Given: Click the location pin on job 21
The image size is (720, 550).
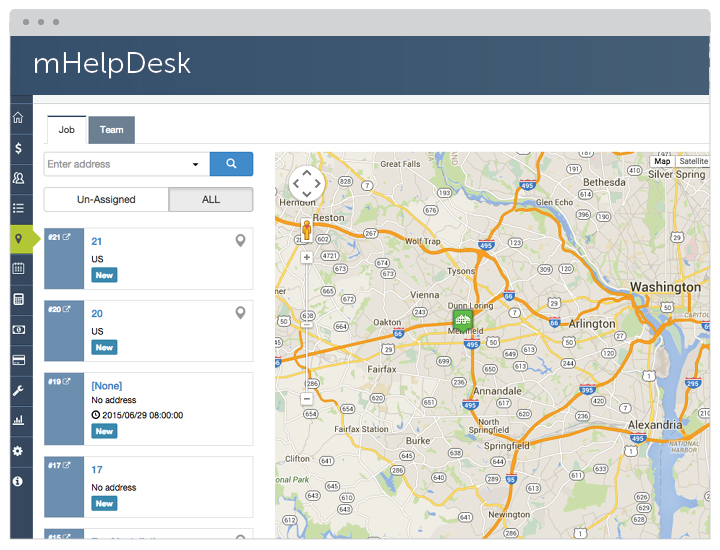Looking at the screenshot, I should [240, 241].
